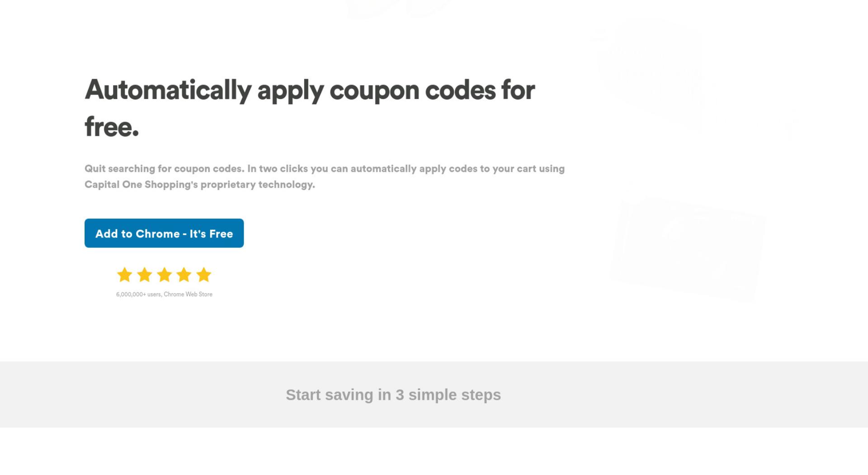
Task: Click the first gold rating star
Action: [x=124, y=275]
